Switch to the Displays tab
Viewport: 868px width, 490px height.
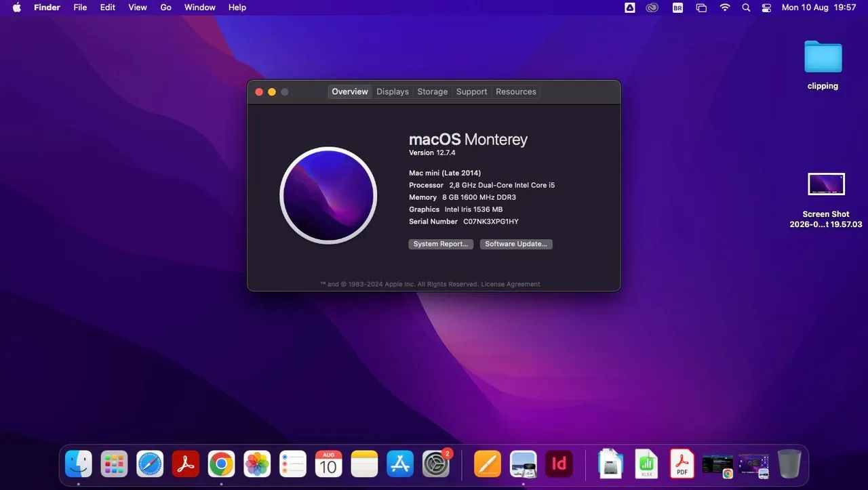(x=393, y=91)
